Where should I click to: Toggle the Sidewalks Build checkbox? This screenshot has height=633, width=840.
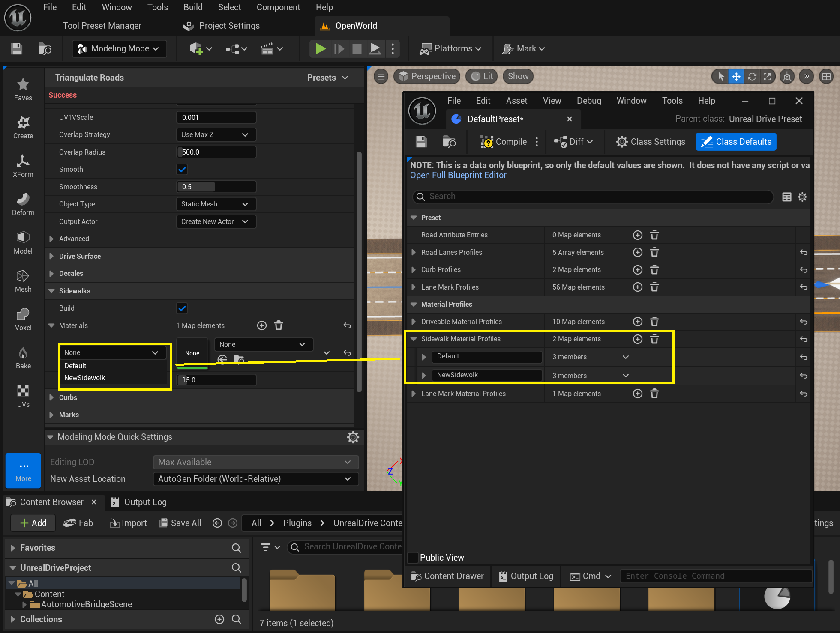(182, 308)
